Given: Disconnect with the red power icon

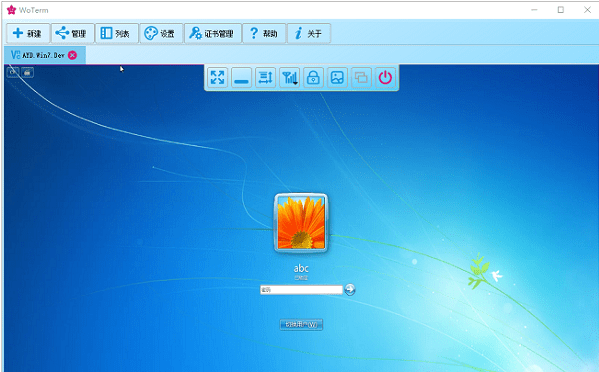Looking at the screenshot, I should click(385, 78).
